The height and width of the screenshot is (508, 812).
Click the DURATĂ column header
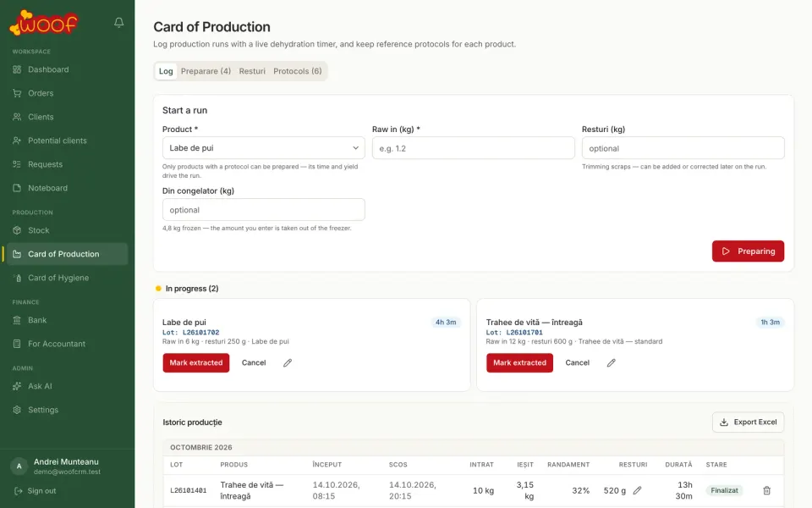[678, 465]
